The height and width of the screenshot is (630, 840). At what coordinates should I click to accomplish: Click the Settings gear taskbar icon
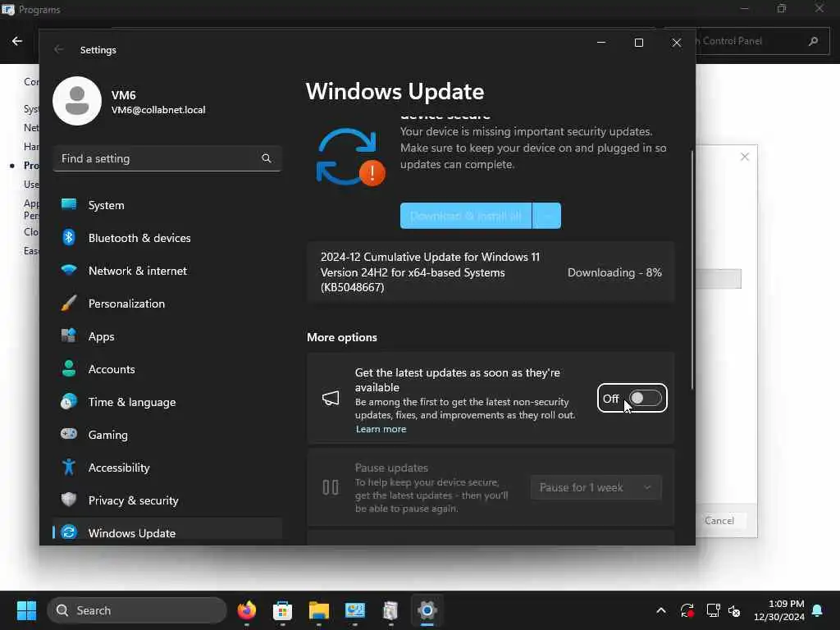click(x=427, y=610)
